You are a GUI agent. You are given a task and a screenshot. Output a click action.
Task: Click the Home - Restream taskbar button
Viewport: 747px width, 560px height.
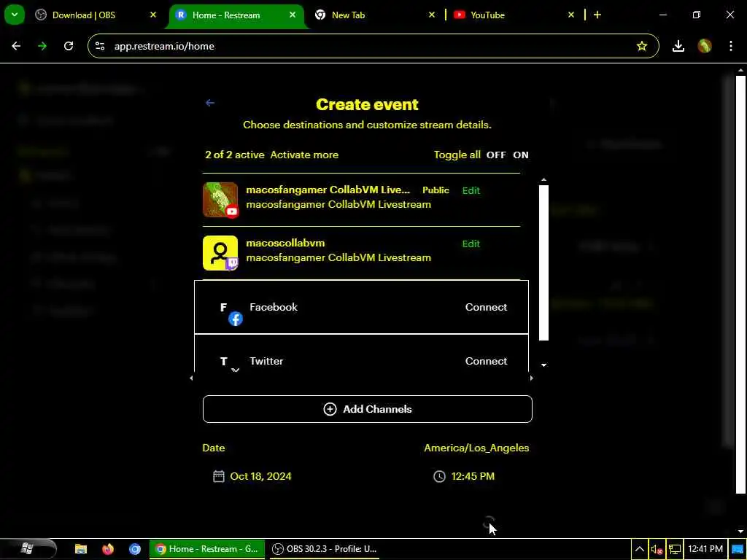207,549
